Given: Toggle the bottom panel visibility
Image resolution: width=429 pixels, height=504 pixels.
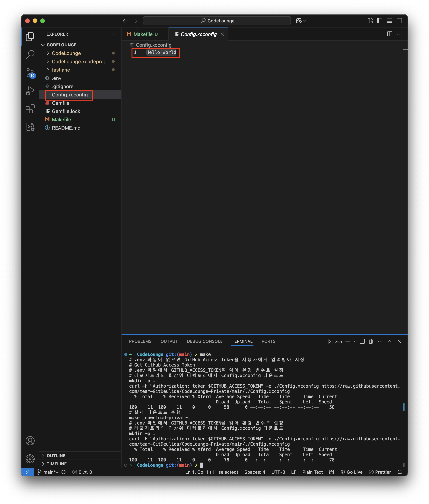Looking at the screenshot, I should 389,21.
